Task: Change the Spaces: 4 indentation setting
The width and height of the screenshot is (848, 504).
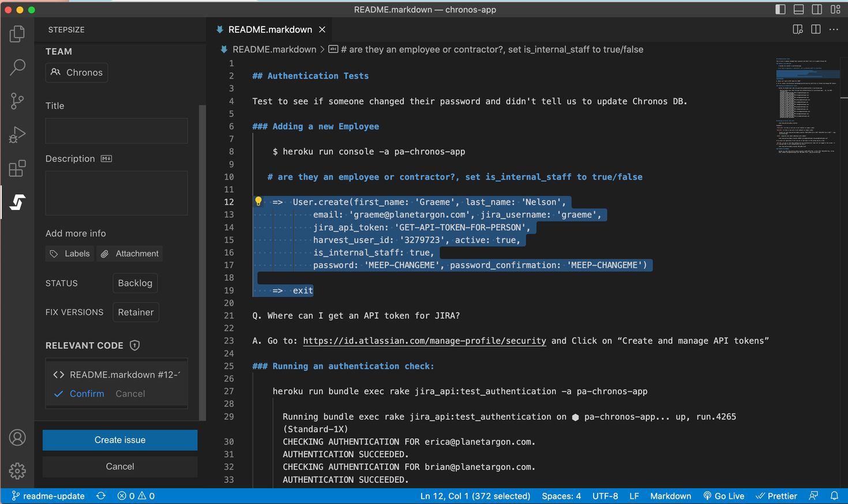Action: pyautogui.click(x=561, y=496)
